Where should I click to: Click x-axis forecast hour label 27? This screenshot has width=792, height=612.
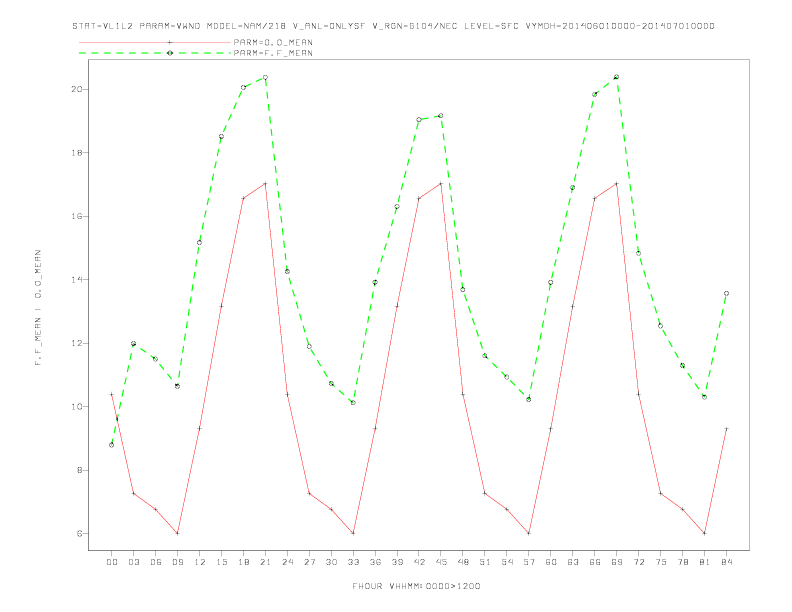click(x=309, y=562)
